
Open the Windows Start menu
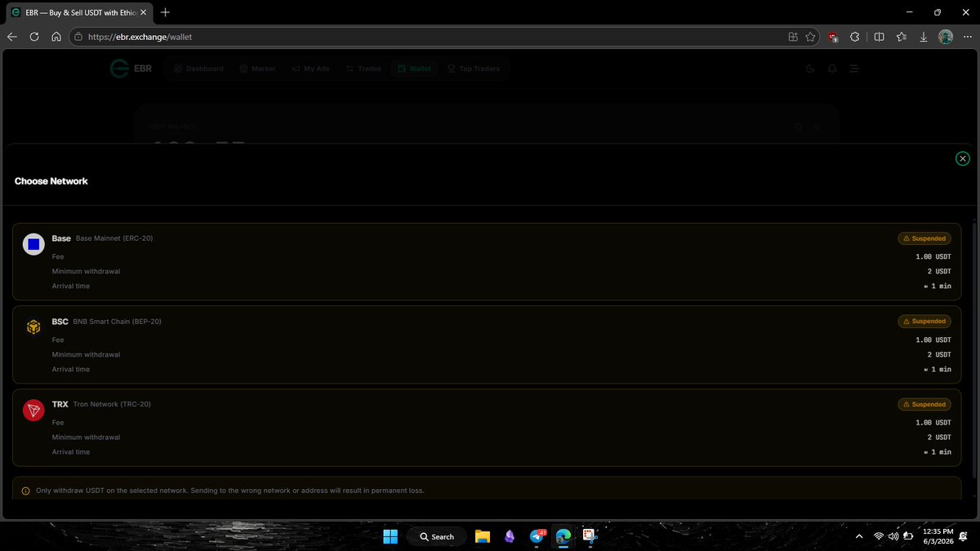point(390,536)
